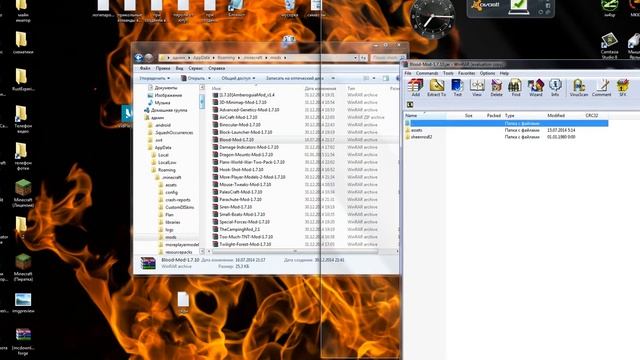
Task: Open the Общий доступ dropdown
Action: (238, 78)
